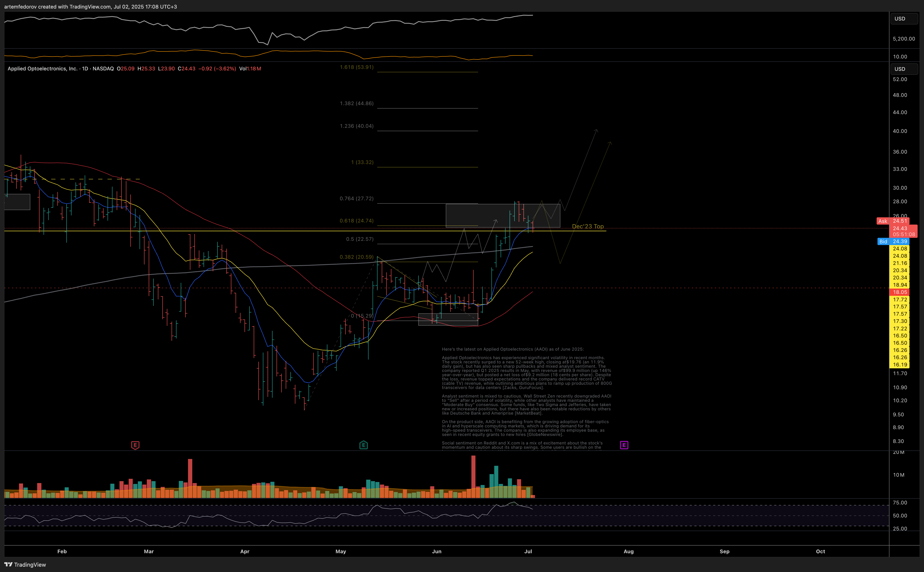The height and width of the screenshot is (572, 924).
Task: Click the magenta upcoming earnings E marker
Action: (x=624, y=445)
